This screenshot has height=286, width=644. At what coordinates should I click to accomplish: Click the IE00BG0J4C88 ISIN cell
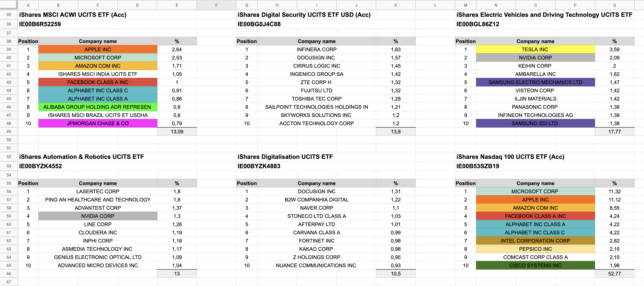pos(259,24)
